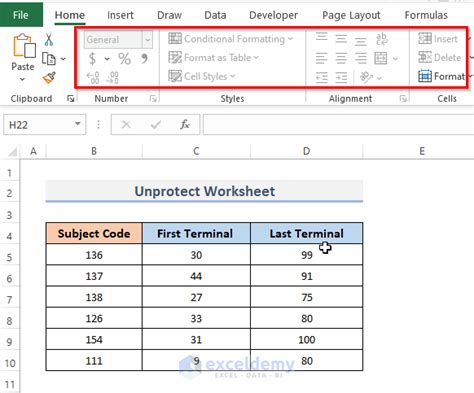Apply comma style format
474x393 pixels.
pos(144,59)
